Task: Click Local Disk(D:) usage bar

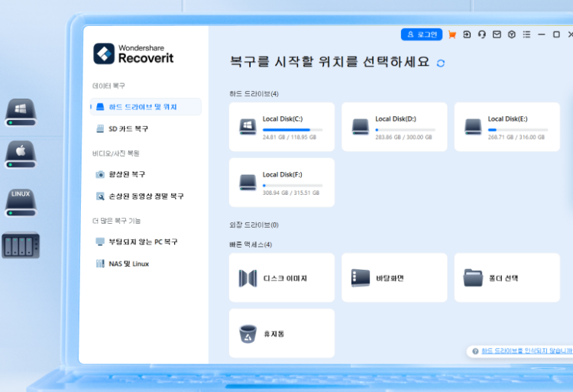Action: (405, 130)
